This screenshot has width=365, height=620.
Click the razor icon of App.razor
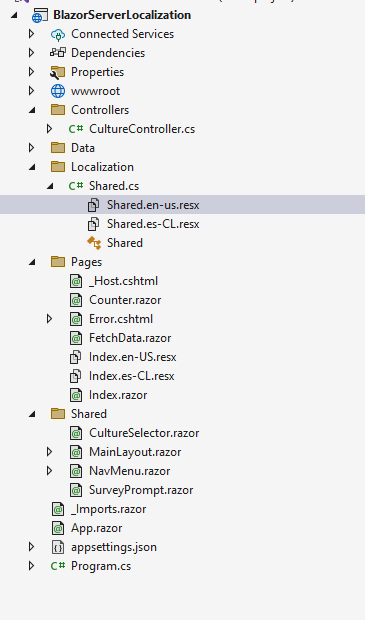[x=58, y=528]
